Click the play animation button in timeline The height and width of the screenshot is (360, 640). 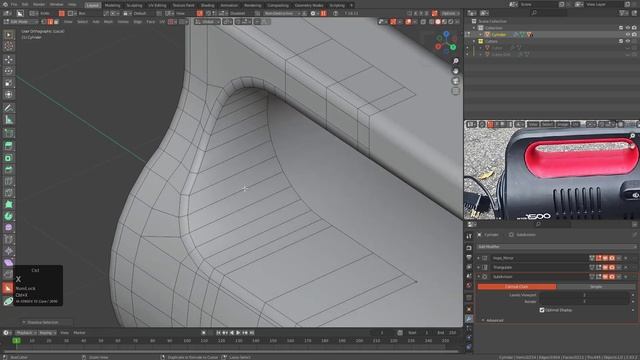[238, 333]
